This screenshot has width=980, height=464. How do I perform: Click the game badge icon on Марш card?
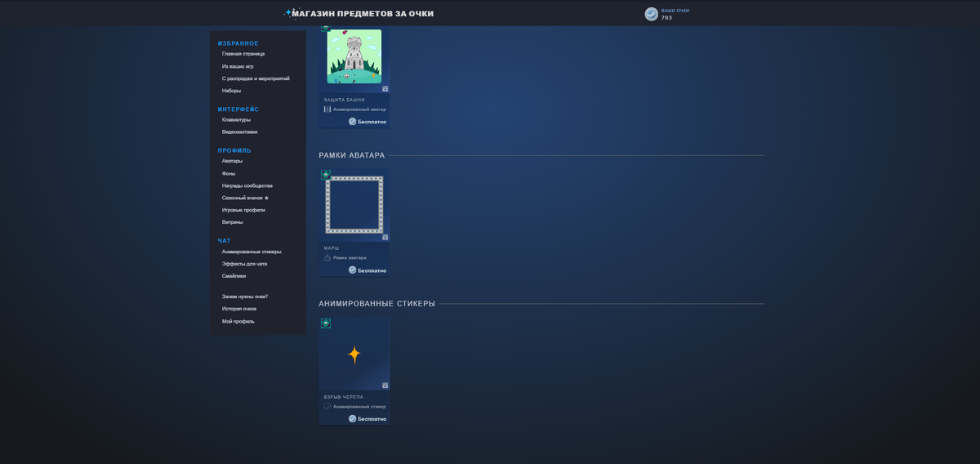coord(326,175)
